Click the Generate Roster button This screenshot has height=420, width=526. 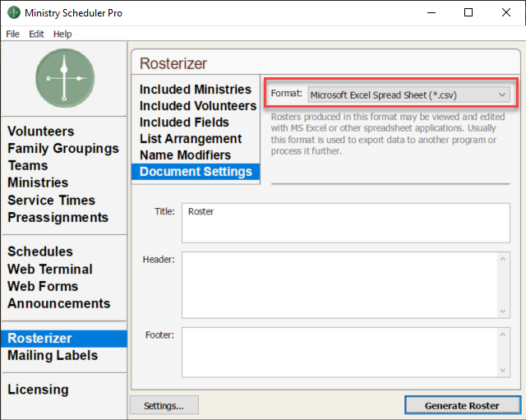pyautogui.click(x=461, y=405)
